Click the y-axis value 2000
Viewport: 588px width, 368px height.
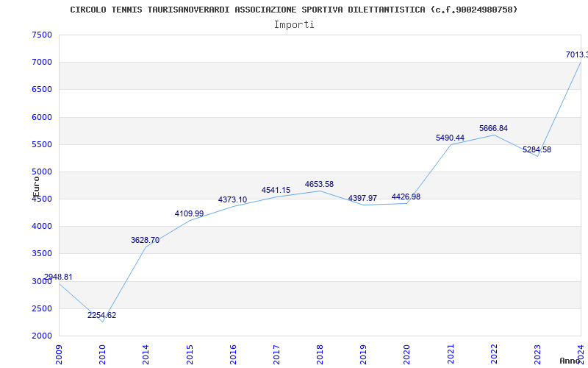click(x=42, y=336)
